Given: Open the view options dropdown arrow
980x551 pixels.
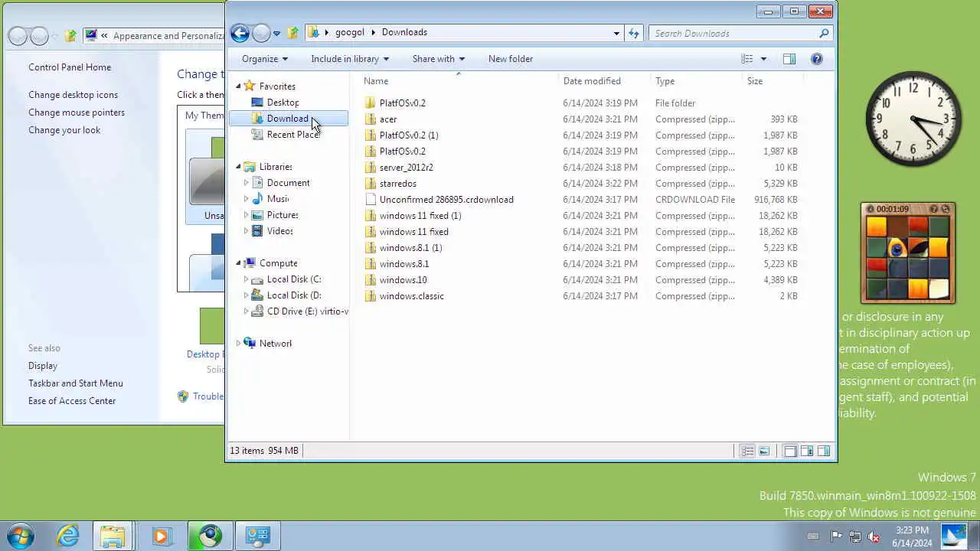Looking at the screenshot, I should [x=763, y=59].
